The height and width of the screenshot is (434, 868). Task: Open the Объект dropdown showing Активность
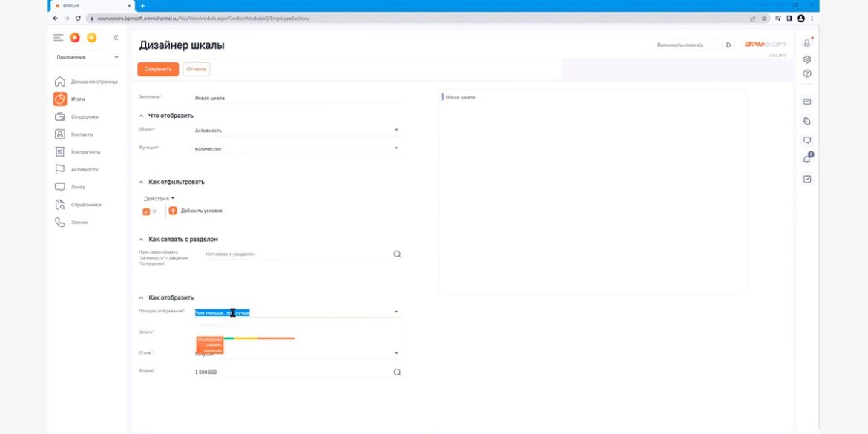[x=297, y=131]
